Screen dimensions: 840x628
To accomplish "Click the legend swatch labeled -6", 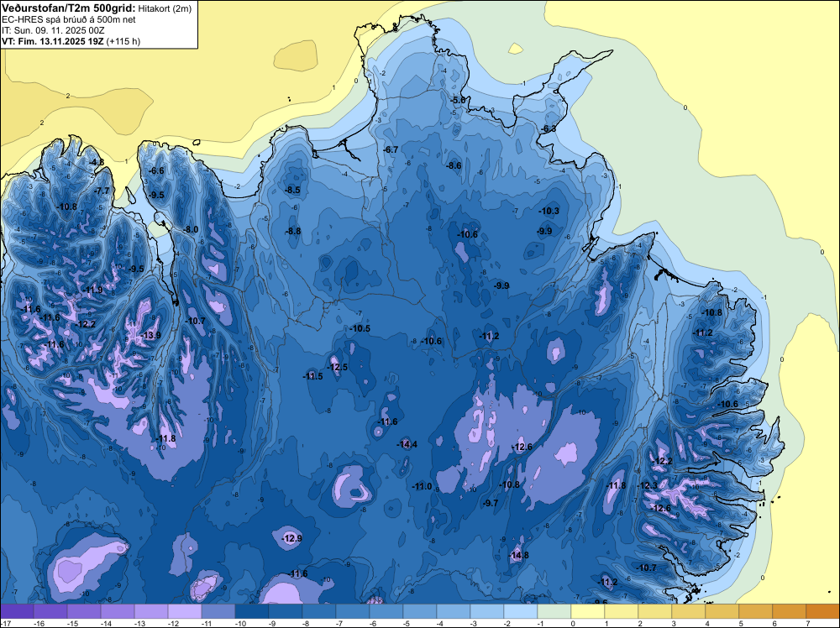I will (386, 611).
